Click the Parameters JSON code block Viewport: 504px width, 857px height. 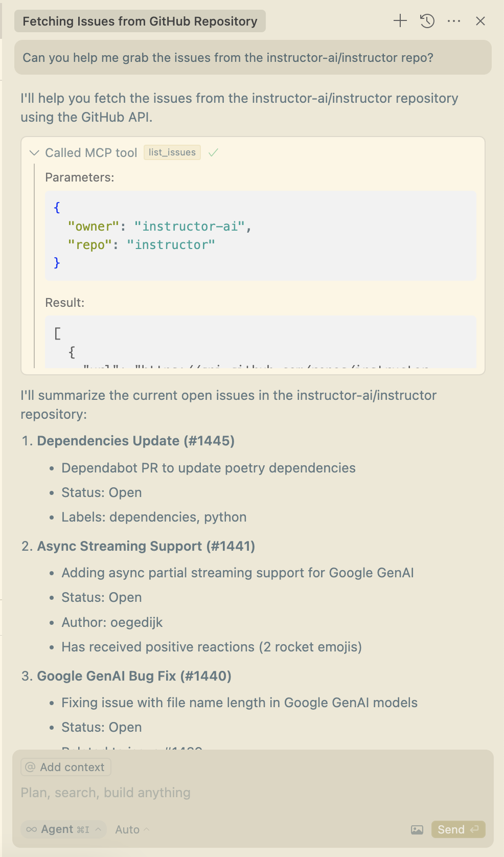(260, 236)
